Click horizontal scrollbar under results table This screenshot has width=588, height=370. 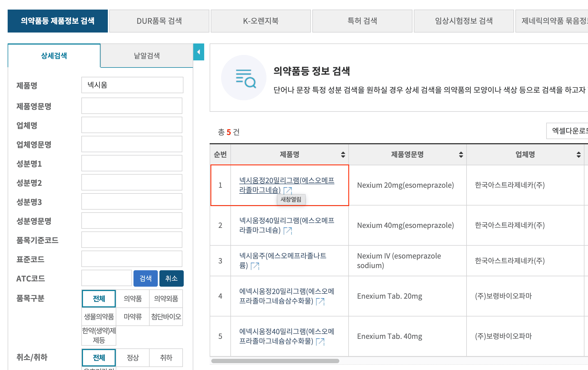tap(275, 361)
